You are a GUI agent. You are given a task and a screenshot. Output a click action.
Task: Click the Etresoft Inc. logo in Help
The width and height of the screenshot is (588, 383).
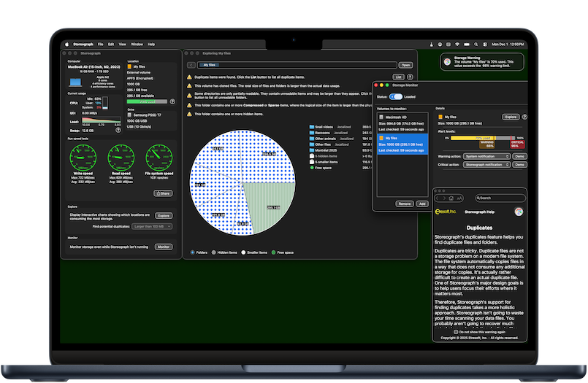(x=446, y=212)
